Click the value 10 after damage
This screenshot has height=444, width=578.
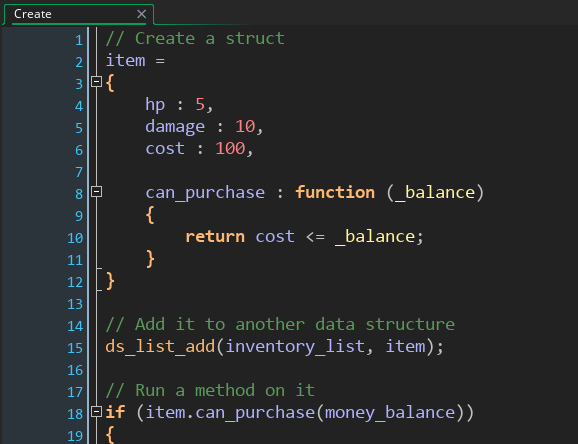[245, 126]
